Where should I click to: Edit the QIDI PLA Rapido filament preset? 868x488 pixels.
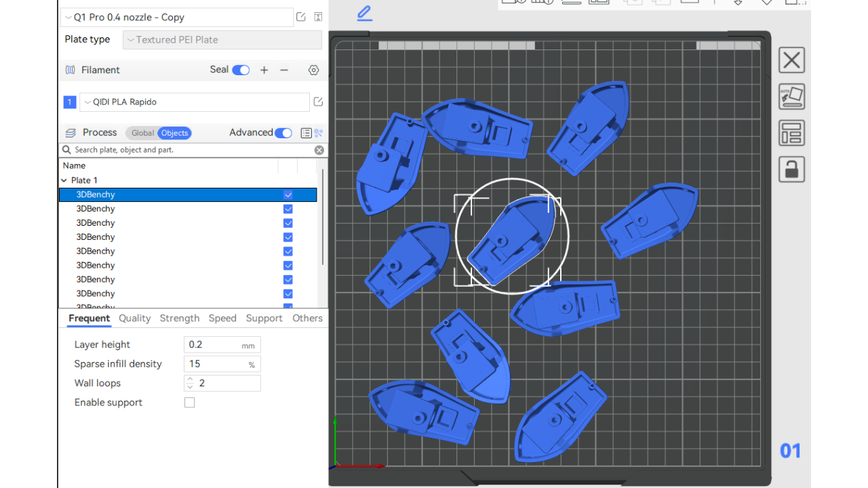point(317,102)
